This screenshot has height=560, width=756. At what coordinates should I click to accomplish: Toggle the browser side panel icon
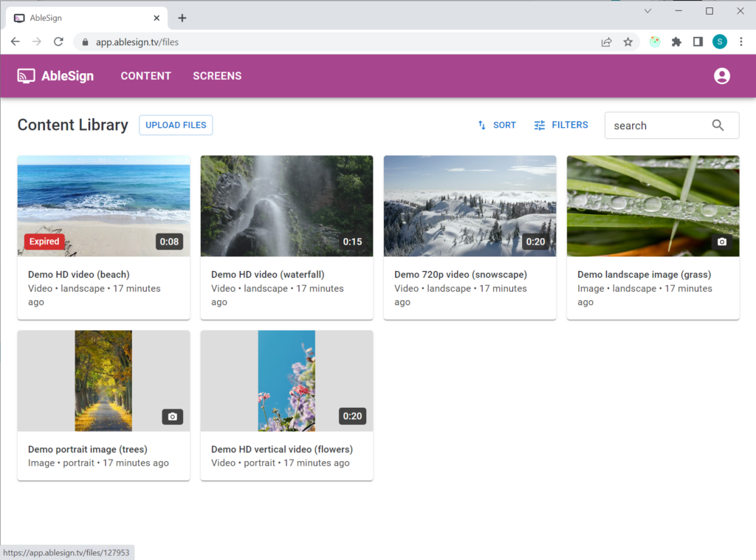698,41
